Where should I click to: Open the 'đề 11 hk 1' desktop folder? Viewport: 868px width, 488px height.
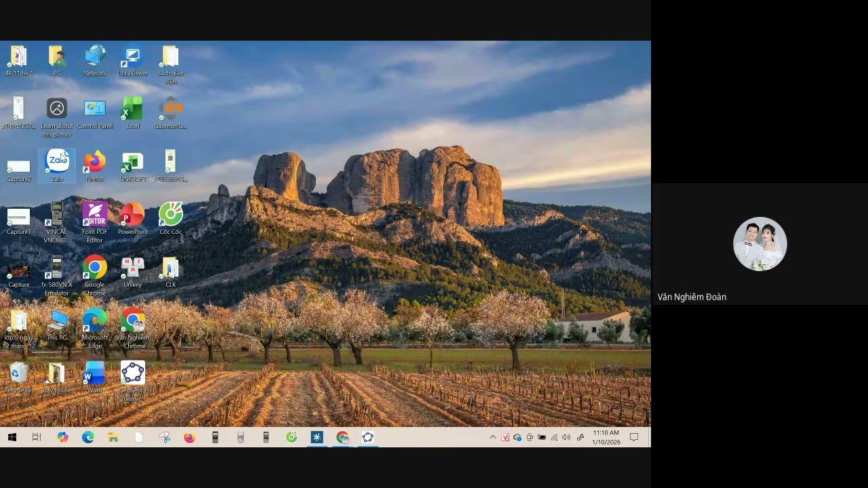pos(19,60)
